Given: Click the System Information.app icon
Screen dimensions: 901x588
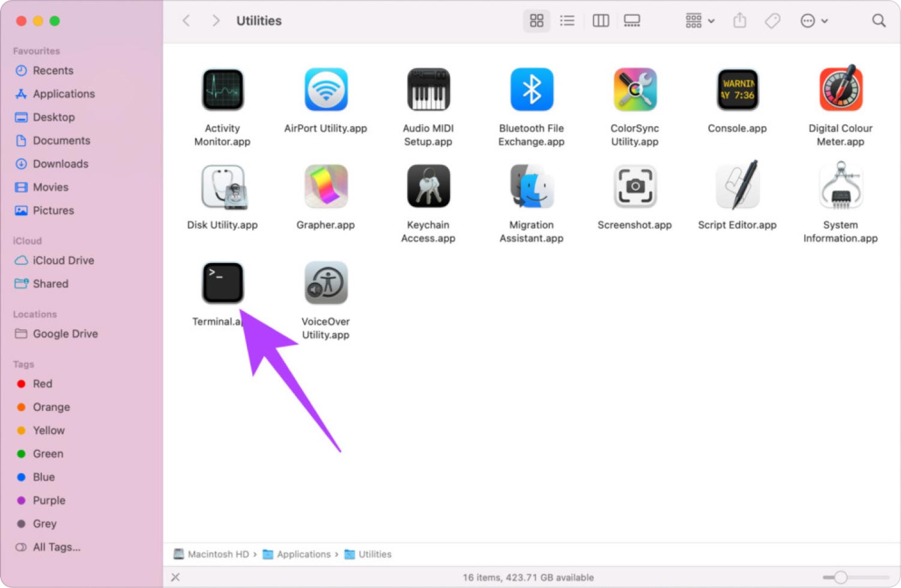Looking at the screenshot, I should [x=841, y=185].
